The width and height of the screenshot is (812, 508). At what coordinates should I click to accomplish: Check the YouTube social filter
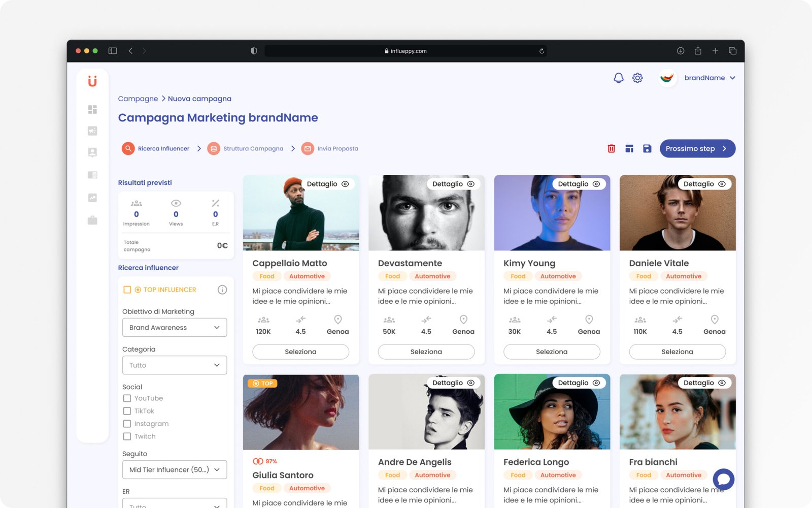127,398
